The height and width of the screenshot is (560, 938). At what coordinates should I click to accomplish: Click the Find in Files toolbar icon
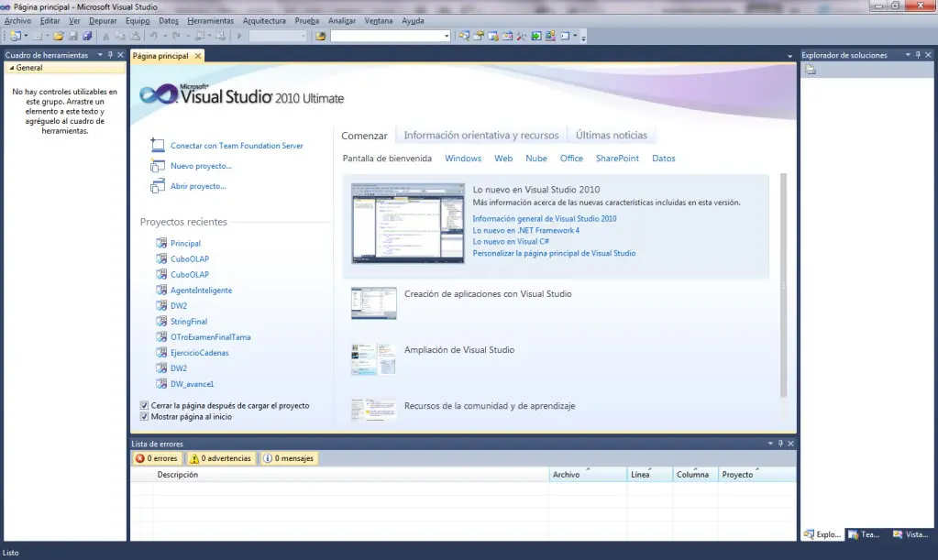point(321,36)
